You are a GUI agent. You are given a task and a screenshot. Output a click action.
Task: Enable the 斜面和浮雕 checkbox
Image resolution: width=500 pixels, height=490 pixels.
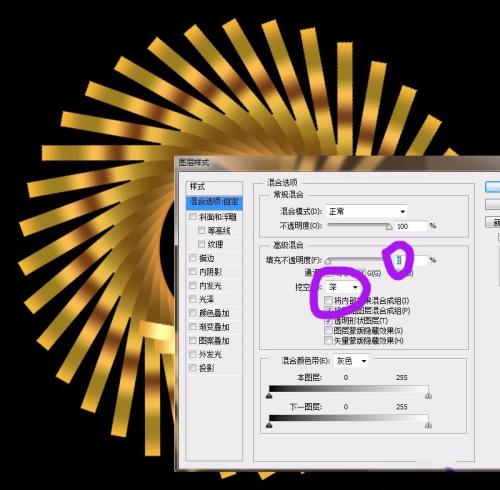coord(193,217)
